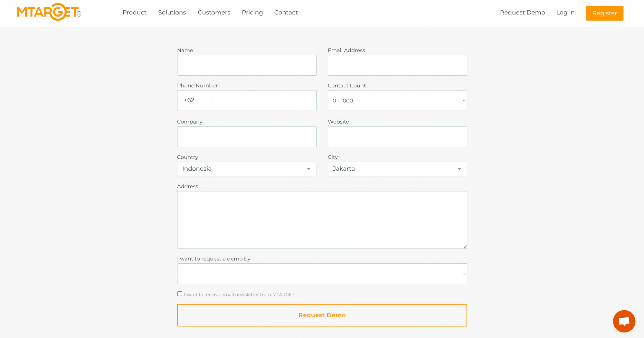Open the Solutions menu
Image resolution: width=644 pixels, height=338 pixels.
pyautogui.click(x=172, y=13)
